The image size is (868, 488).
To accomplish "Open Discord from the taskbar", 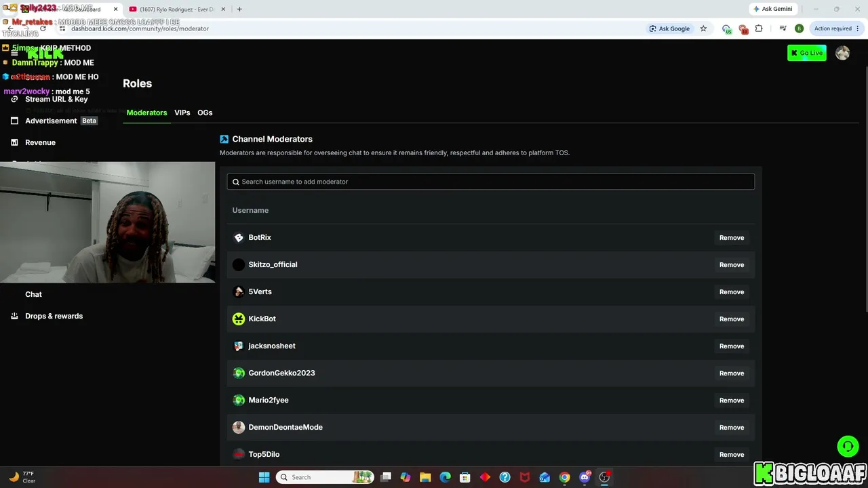I will 585,477.
